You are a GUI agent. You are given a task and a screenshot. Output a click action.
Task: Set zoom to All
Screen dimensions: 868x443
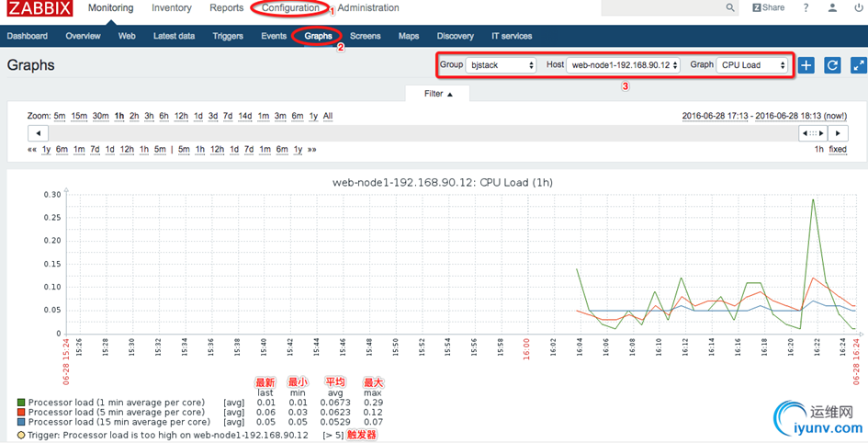click(x=328, y=117)
